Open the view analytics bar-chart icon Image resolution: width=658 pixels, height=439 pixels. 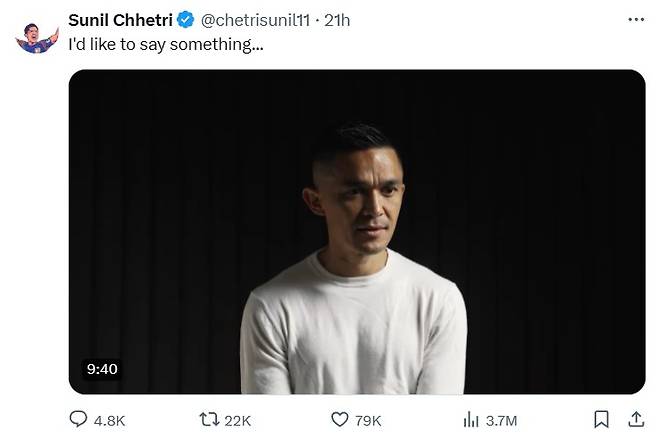tap(471, 420)
